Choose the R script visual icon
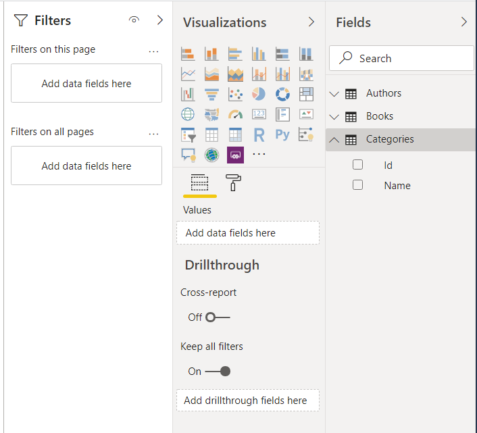Screen dimensions: 477x433 pos(259,135)
